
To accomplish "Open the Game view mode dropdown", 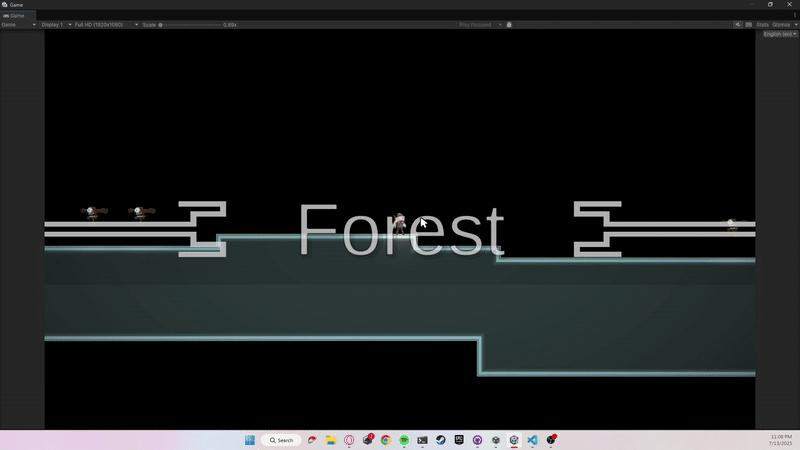I will click(18, 24).
